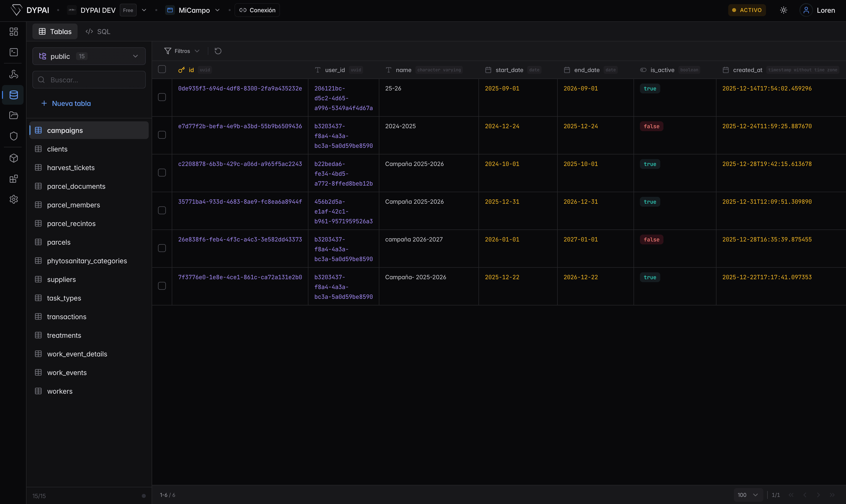This screenshot has height=504, width=846.
Task: Check the Campaña- 2025-2026 row
Action: click(x=162, y=286)
